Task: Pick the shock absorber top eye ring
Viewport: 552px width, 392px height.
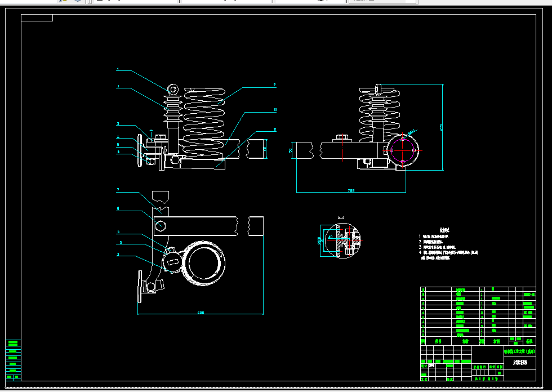Action: 173,90
